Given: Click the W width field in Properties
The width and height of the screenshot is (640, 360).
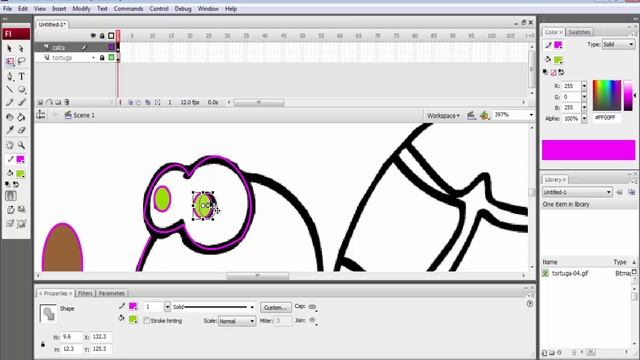Looking at the screenshot, I should [x=71, y=337].
